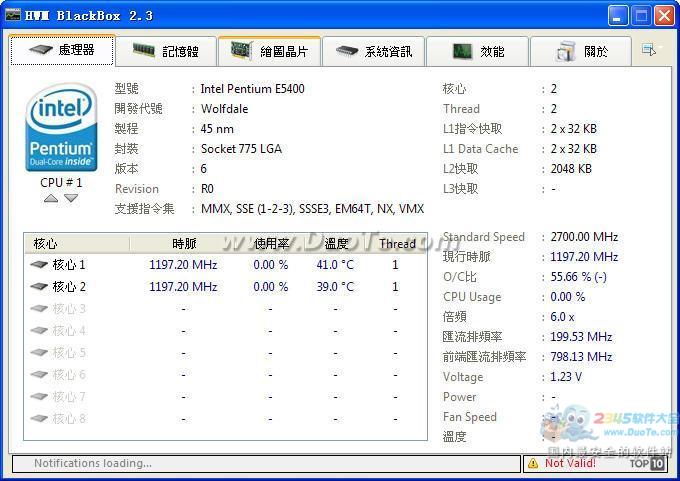Screen dimensions: 680x481
Task: Click the greyed chip icon of 核心 5
Action: click(x=39, y=353)
